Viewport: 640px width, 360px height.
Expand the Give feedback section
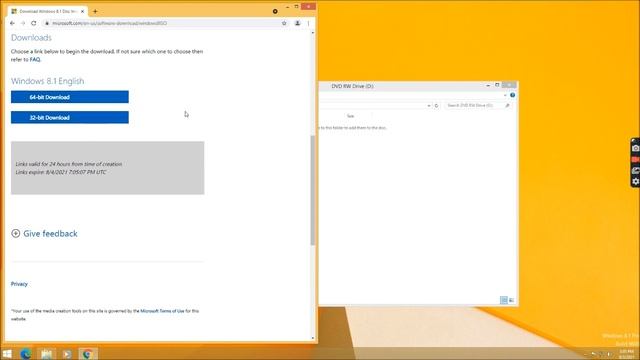(44, 233)
